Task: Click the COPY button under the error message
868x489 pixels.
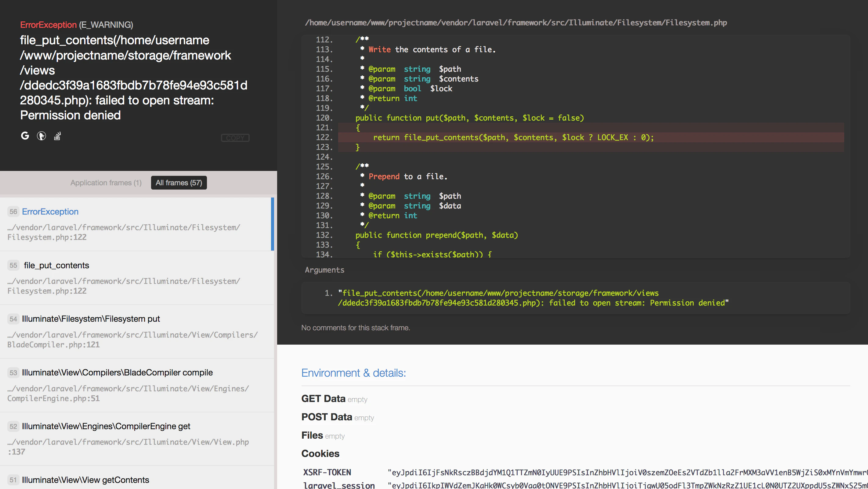Action: (x=235, y=138)
